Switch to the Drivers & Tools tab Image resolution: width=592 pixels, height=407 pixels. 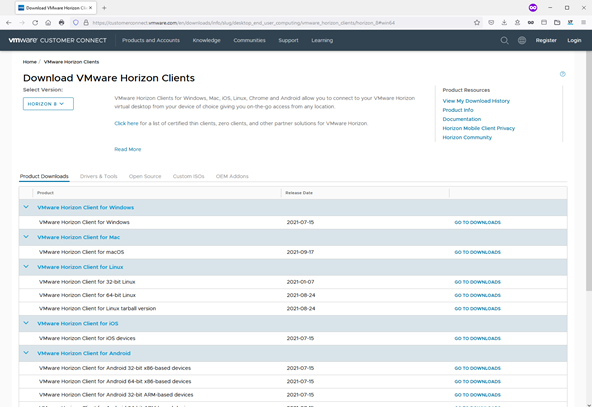(99, 176)
